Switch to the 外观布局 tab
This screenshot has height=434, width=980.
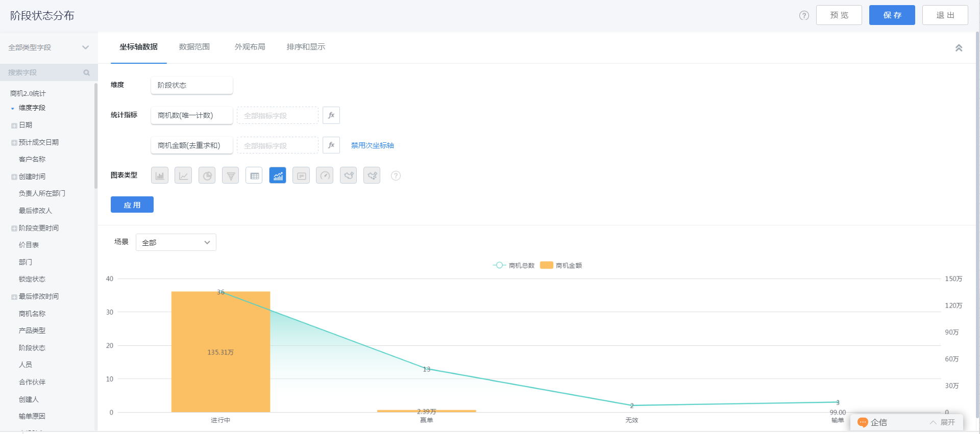pos(250,47)
